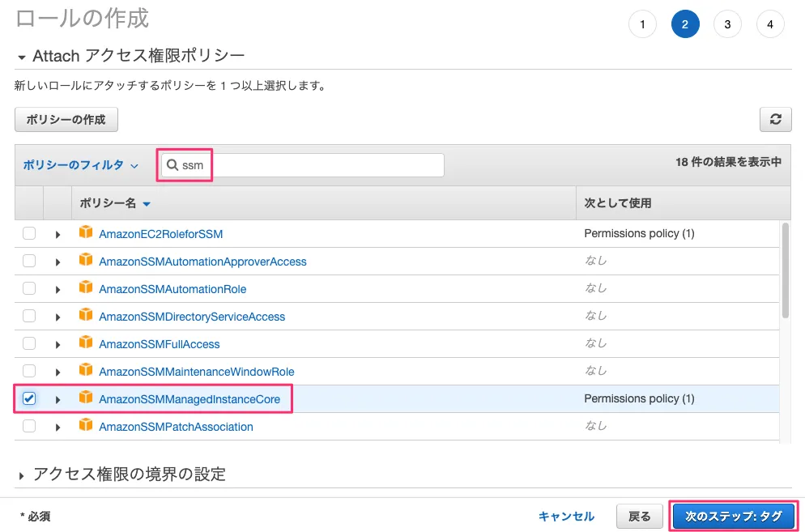
Task: Click the policy icon next to AmazonSSMFullAccess
Action: (x=86, y=343)
